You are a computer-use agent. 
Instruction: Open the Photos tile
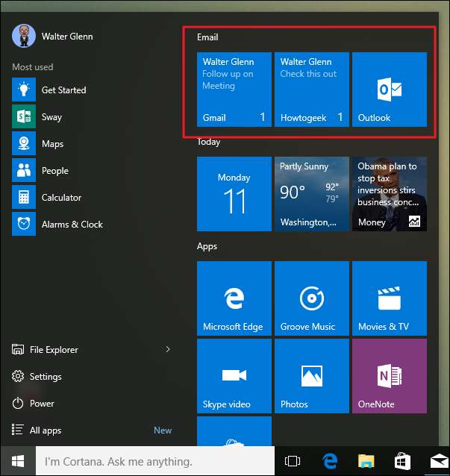311,376
